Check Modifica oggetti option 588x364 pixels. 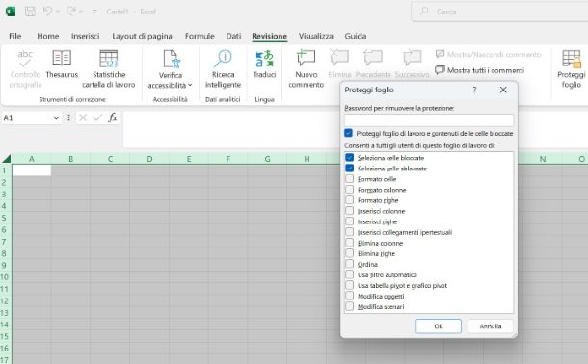click(x=350, y=296)
